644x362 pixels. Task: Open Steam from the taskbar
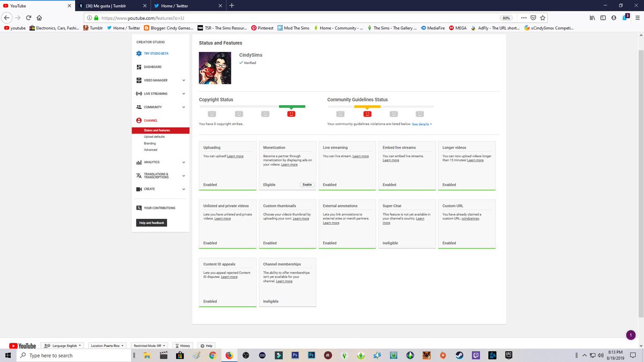(x=458, y=355)
